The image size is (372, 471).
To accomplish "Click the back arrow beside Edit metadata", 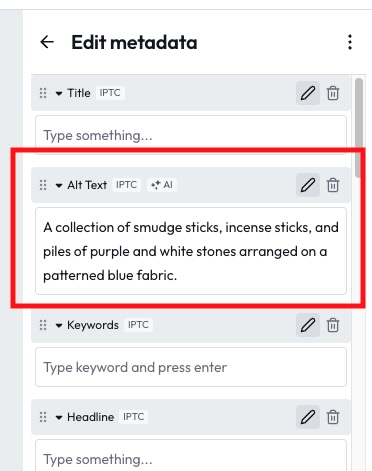I will pos(47,42).
